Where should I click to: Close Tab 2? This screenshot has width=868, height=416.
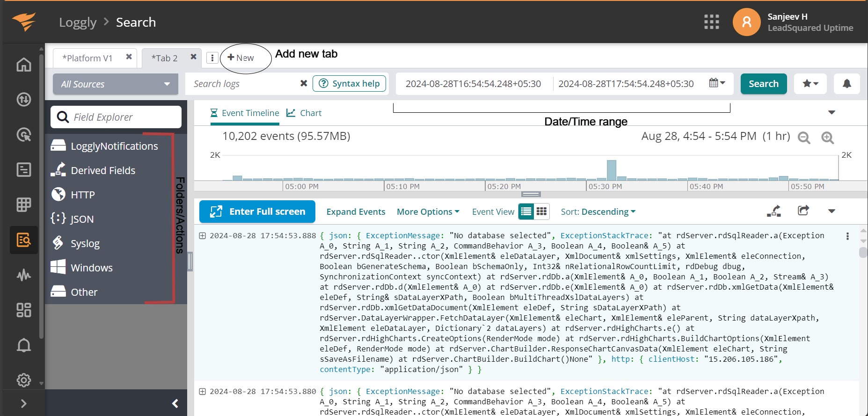(x=193, y=57)
